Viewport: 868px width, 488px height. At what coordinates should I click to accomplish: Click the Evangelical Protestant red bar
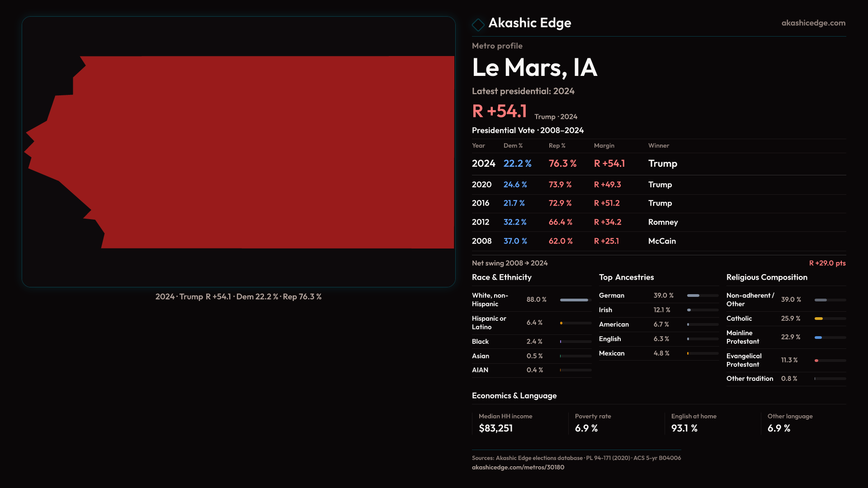click(816, 361)
